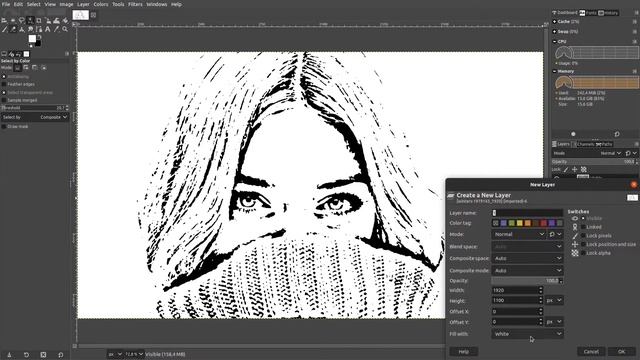This screenshot has height=360, width=640.
Task: Open the Select menu
Action: pos(33,4)
